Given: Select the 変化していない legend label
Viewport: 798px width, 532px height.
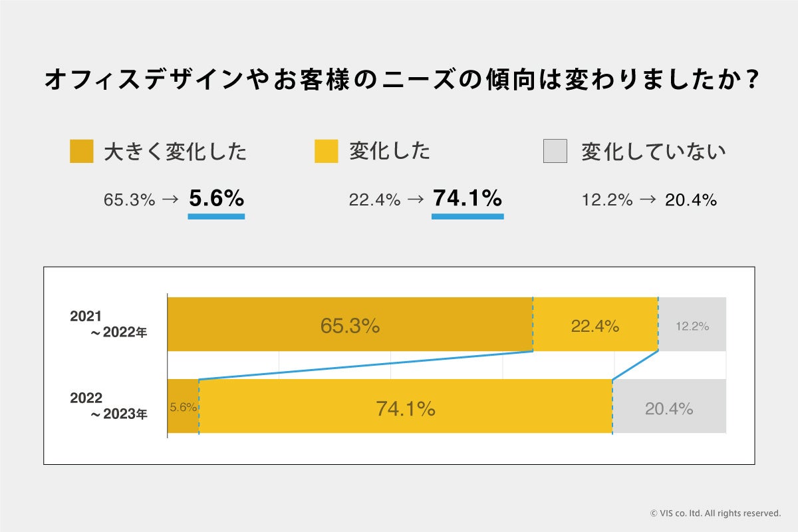Looking at the screenshot, I should pyautogui.click(x=653, y=152).
